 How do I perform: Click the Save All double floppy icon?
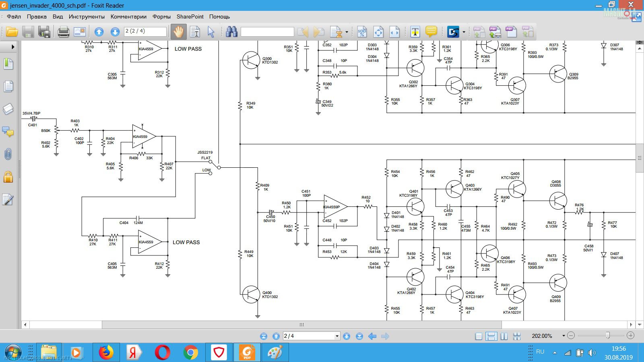44,32
